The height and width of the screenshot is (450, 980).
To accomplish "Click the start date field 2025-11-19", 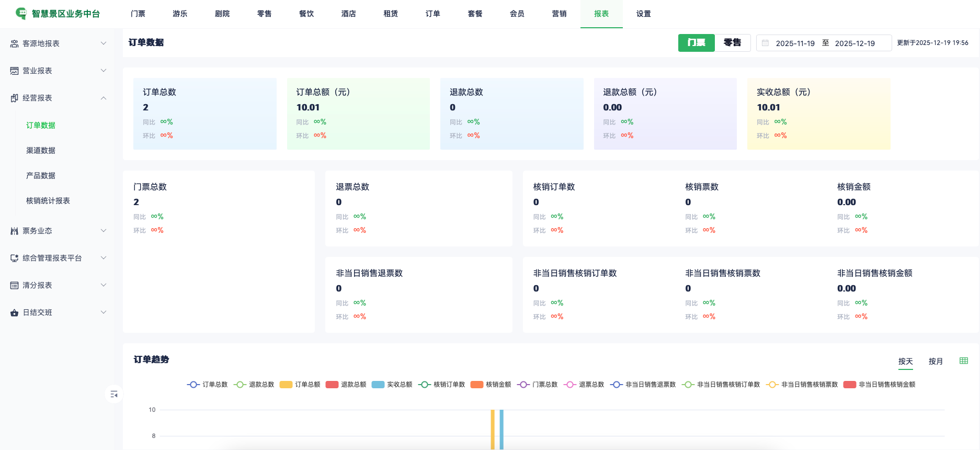I will (795, 43).
